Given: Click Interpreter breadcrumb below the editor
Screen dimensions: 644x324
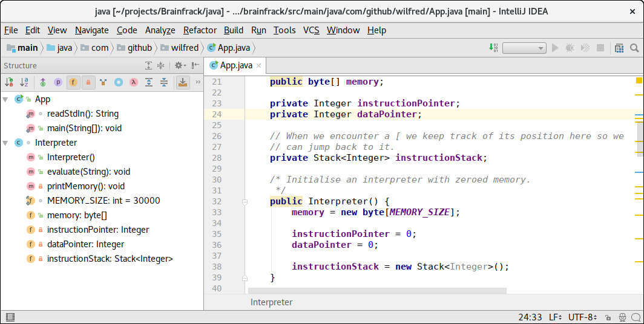Looking at the screenshot, I should tap(271, 302).
